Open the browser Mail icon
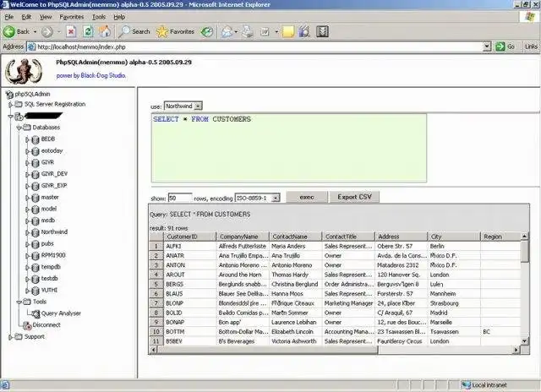Viewport: 541px width, 392px height. tap(227, 31)
